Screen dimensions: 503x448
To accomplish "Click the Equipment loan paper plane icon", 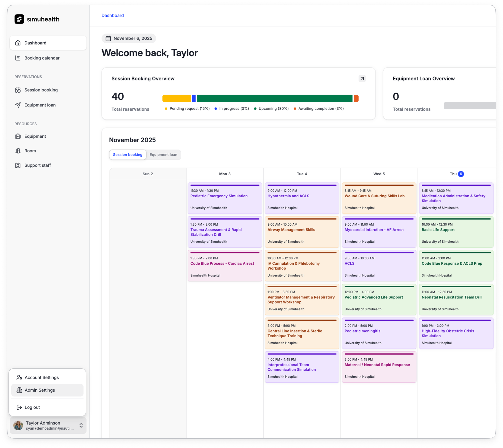I will click(x=18, y=105).
